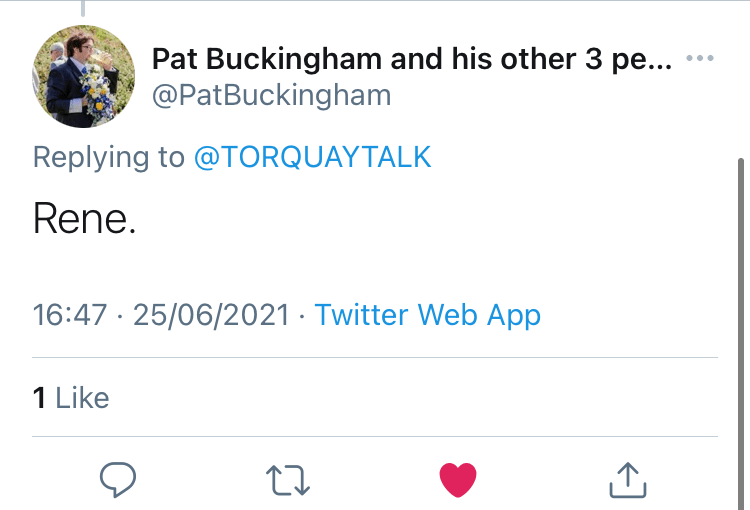View who liked via the '1 Like' link
This screenshot has width=750, height=510.
[70, 398]
